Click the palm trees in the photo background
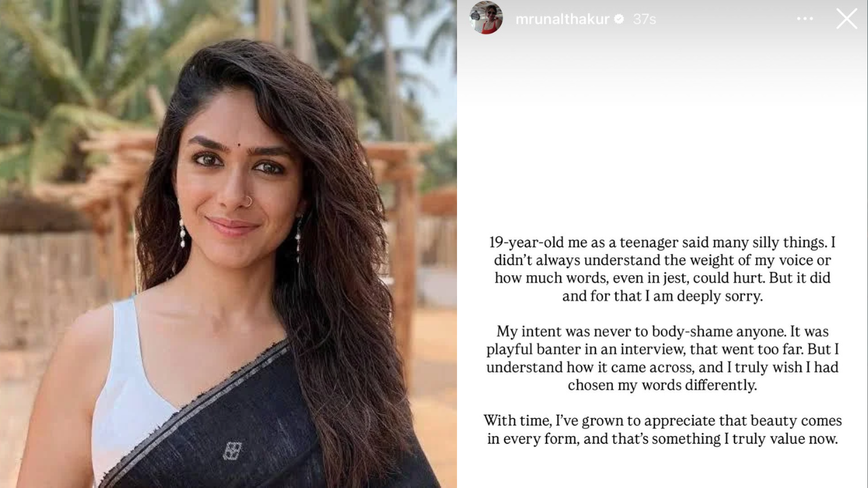Screen dimensions: 868x488 pyautogui.click(x=75, y=75)
